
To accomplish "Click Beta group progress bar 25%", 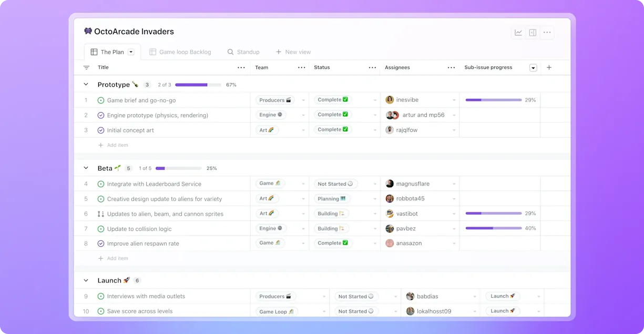I will pyautogui.click(x=179, y=168).
